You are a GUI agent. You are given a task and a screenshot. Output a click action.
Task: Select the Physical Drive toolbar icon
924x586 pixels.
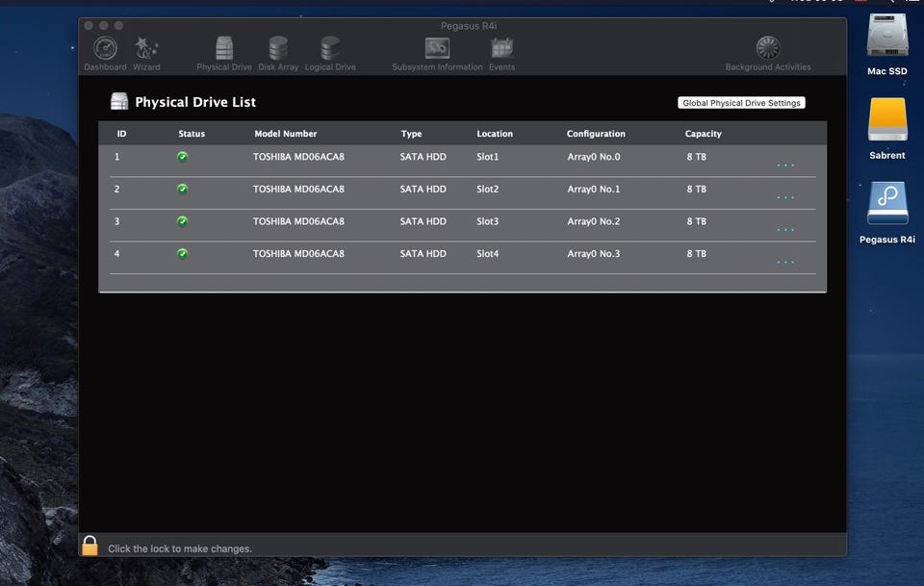(x=224, y=50)
